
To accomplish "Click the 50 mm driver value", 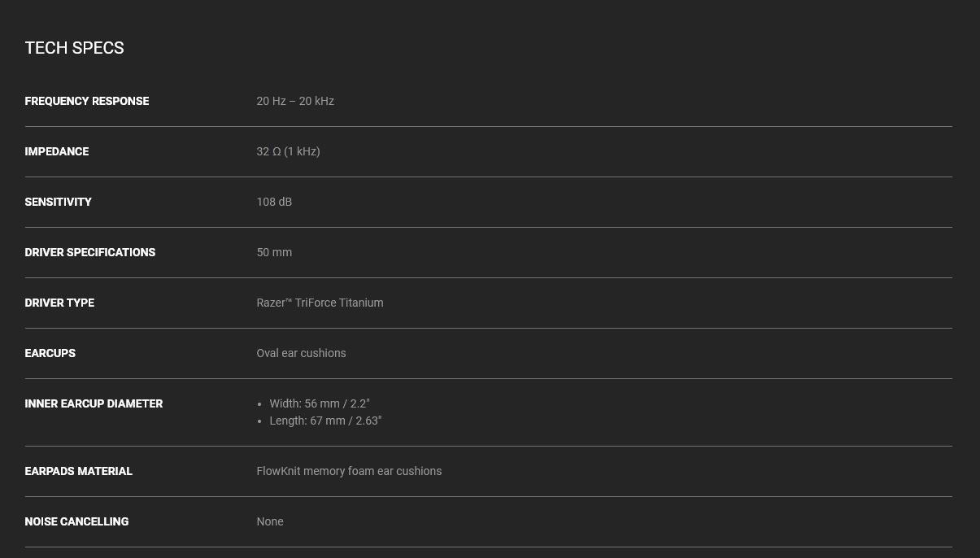I will (x=274, y=253).
